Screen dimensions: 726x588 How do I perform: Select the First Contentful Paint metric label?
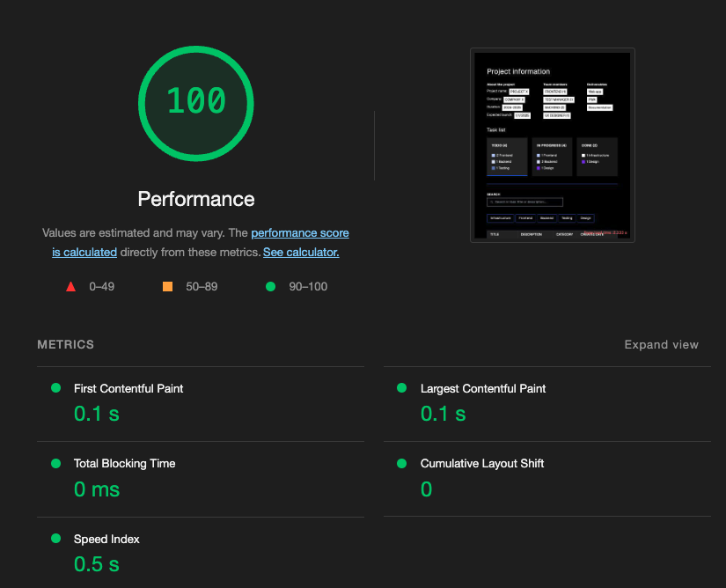(x=128, y=388)
